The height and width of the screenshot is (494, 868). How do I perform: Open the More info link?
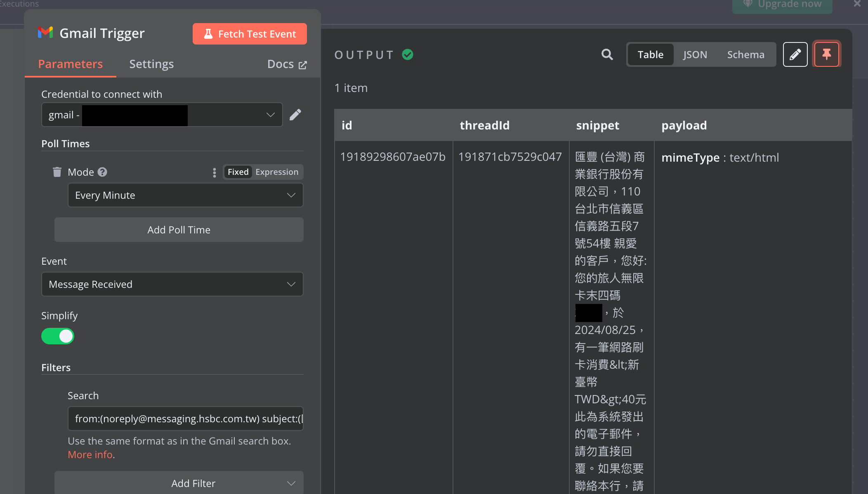tap(90, 454)
